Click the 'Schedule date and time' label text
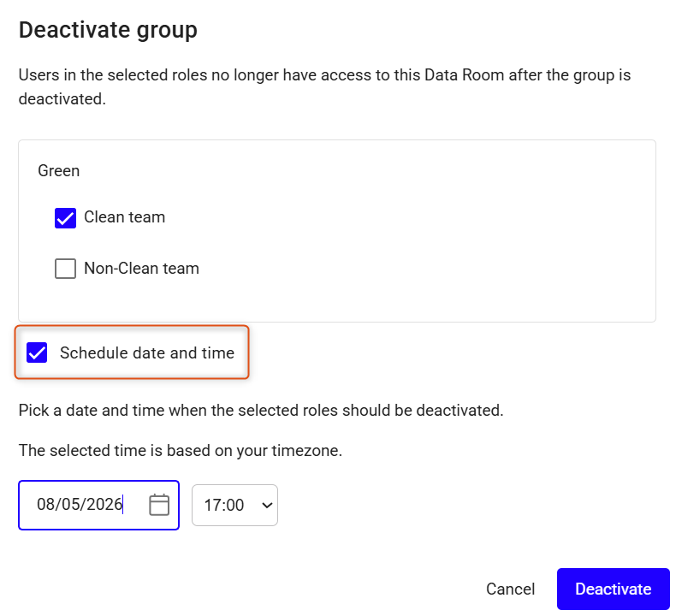This screenshot has width=676, height=616. point(147,353)
